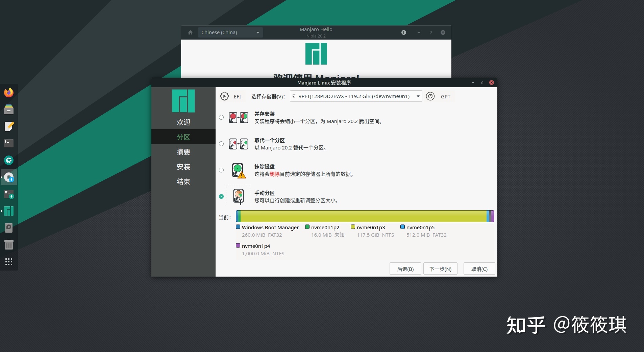Click the Windows Boot Manager blue swatch
Screen dimensions: 644x352
tap(238, 227)
